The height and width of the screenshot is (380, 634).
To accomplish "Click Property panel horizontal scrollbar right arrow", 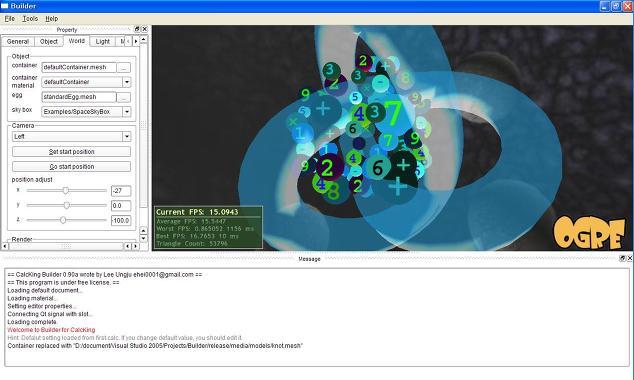I will (135, 246).
